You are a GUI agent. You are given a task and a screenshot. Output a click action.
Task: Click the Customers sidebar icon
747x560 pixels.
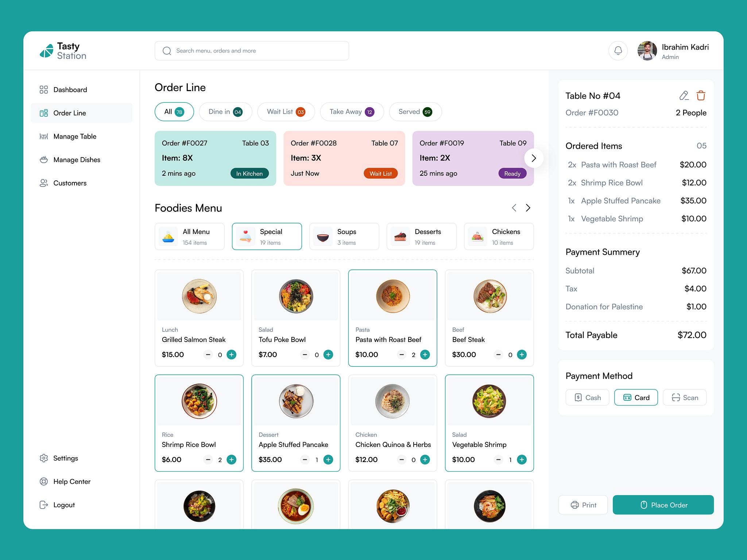click(x=43, y=182)
